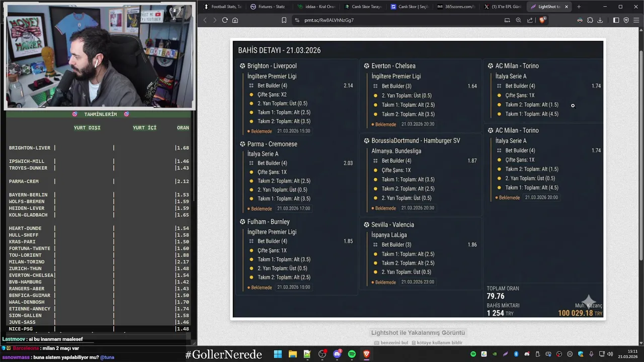Click the 'BorussiaDortmund - Hamburger SV' title

point(416,140)
